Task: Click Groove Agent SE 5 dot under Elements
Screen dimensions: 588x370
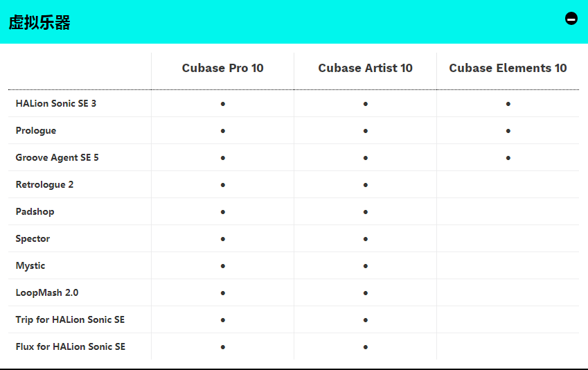Action: [x=508, y=158]
